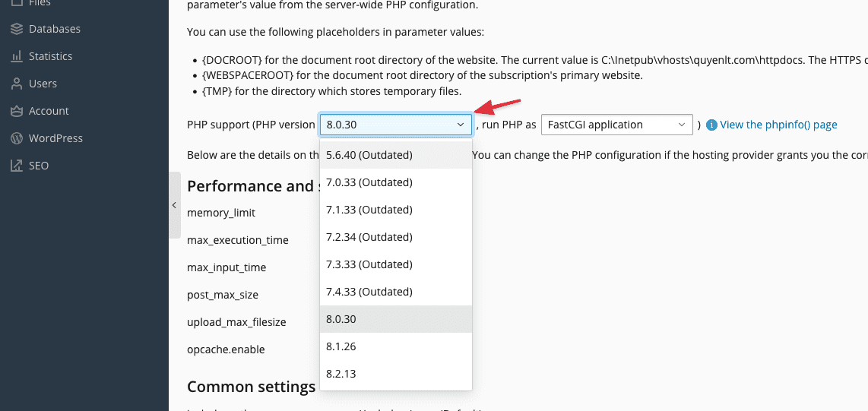The height and width of the screenshot is (411, 868).
Task: Open the Databases menu item
Action: click(54, 29)
